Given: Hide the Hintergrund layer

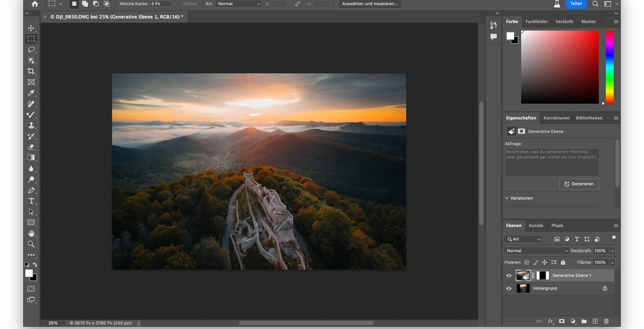Looking at the screenshot, I should (x=509, y=288).
